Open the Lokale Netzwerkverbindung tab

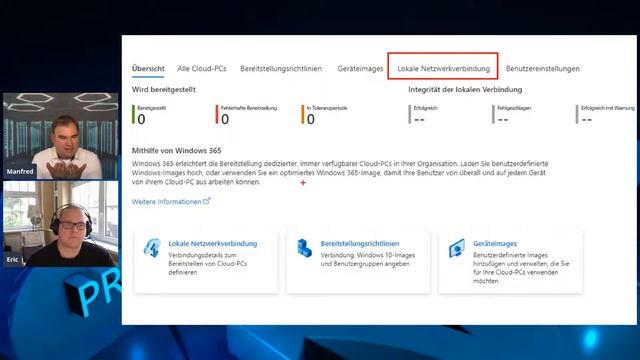pyautogui.click(x=444, y=69)
